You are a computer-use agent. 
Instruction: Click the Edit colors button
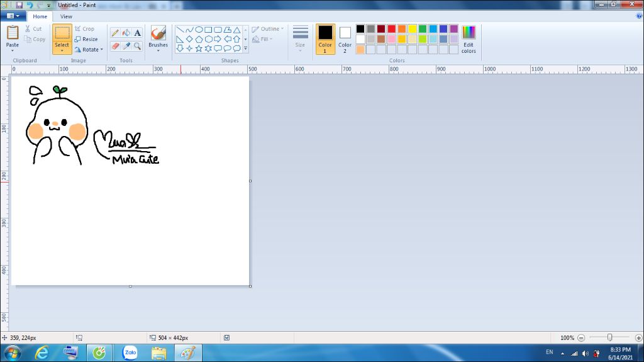coord(469,39)
